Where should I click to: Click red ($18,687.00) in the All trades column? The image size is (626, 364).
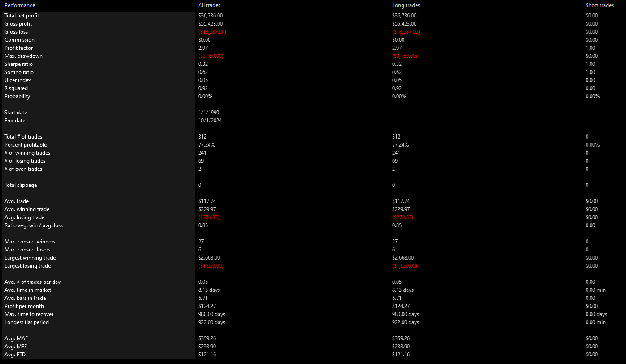[x=212, y=32]
